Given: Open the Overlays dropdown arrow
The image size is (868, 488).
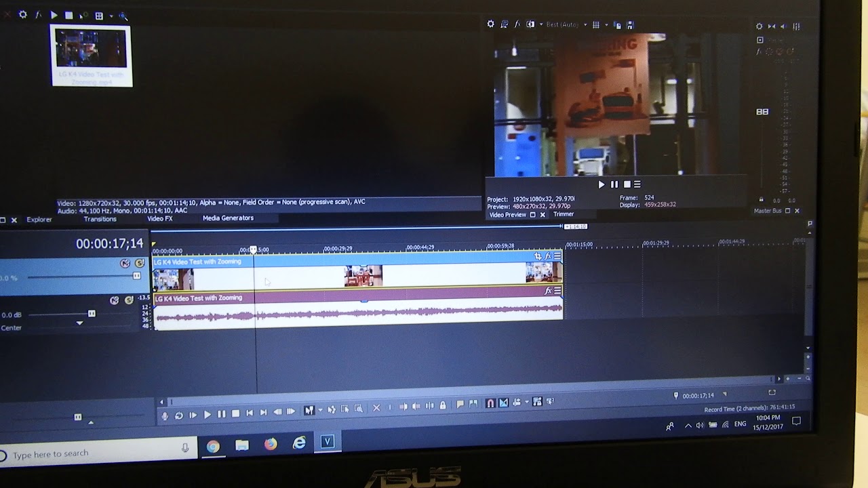Looking at the screenshot, I should click(x=606, y=25).
